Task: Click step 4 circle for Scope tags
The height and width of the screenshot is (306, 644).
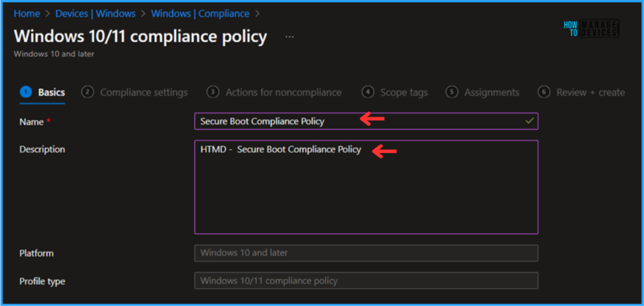Action: coord(367,93)
